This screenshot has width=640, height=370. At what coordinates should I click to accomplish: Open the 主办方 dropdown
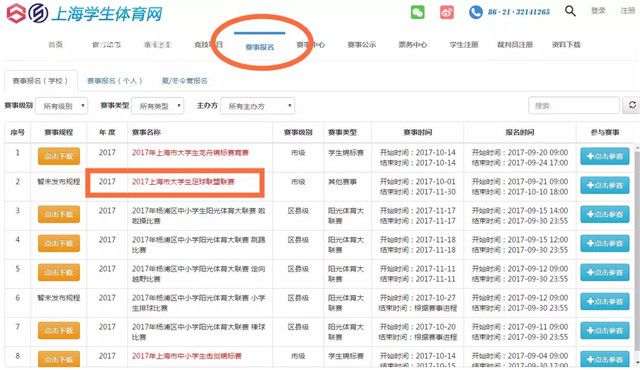point(258,106)
